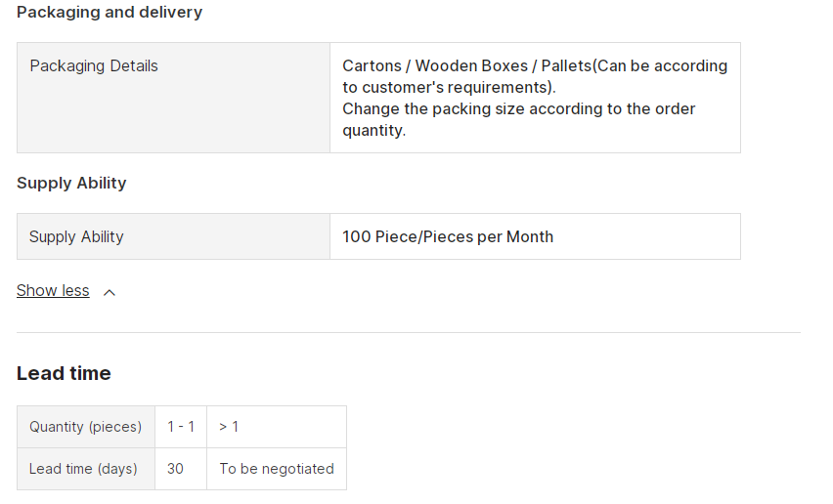Image resolution: width=833 pixels, height=504 pixels.
Task: Select the Supply Ability table label cell
Action: (x=173, y=236)
